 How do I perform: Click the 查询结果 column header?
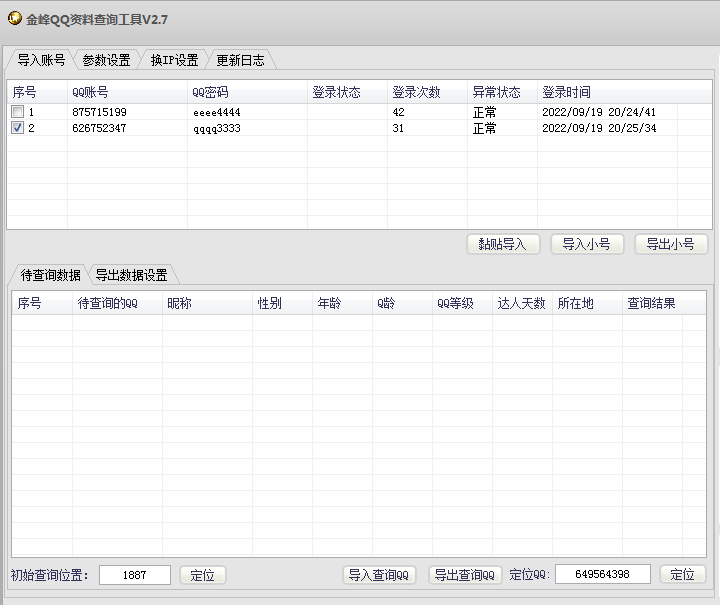tap(652, 303)
